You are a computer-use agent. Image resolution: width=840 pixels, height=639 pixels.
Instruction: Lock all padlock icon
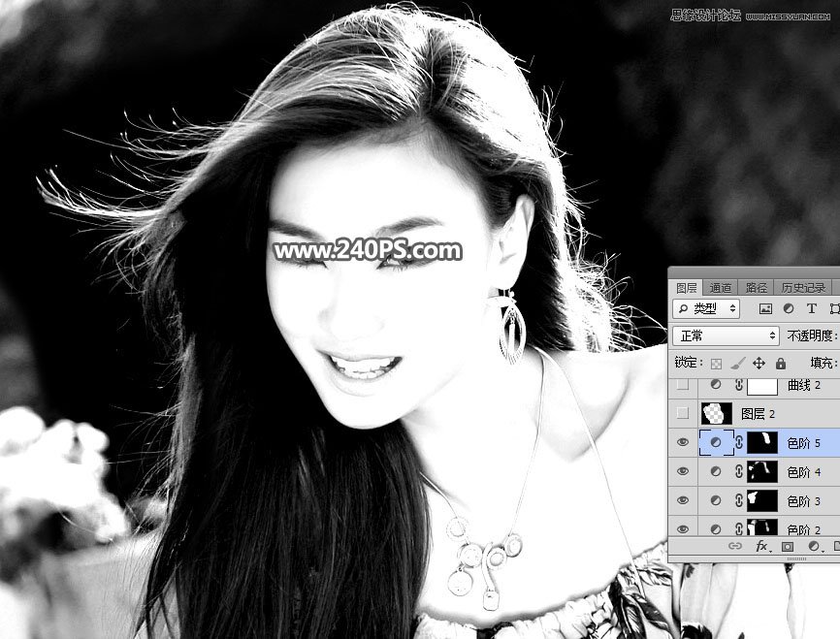point(781,364)
